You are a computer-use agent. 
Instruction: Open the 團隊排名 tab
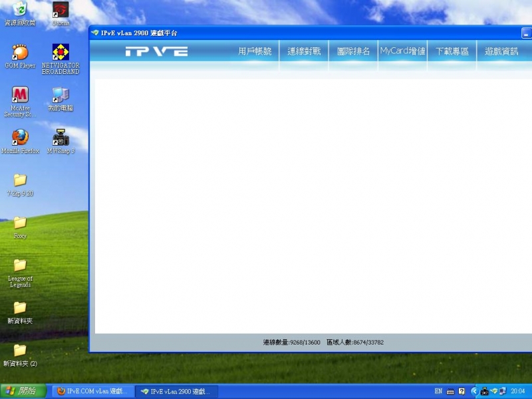(353, 51)
